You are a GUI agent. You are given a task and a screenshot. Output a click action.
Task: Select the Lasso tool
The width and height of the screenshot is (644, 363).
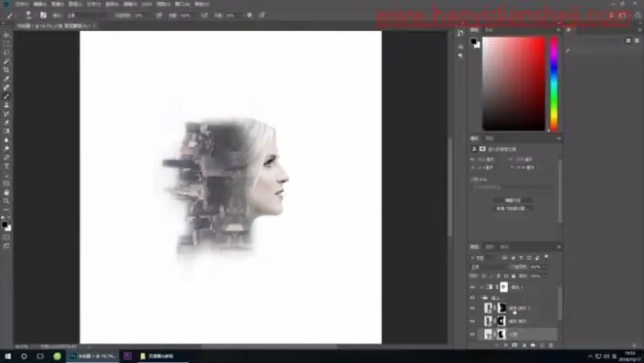pyautogui.click(x=6, y=53)
